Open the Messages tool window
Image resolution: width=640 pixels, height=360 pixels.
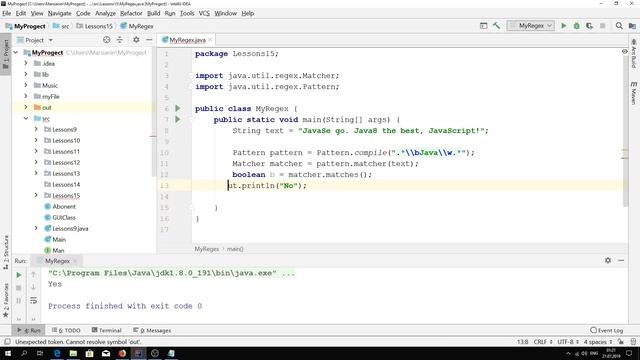tap(152, 330)
